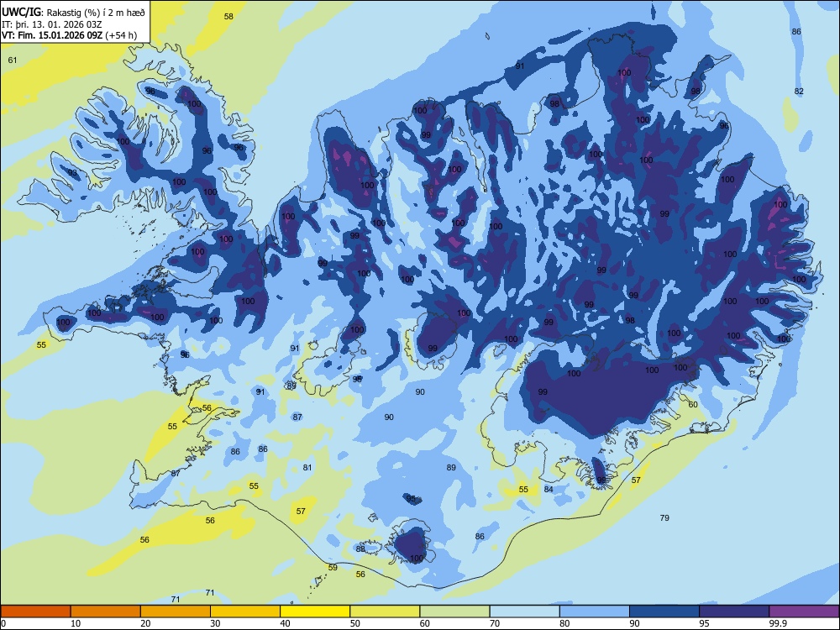Click the 'VT: Fim. 15.01.2026 09Z (+54 h)' line
840x630 pixels.
(x=69, y=36)
